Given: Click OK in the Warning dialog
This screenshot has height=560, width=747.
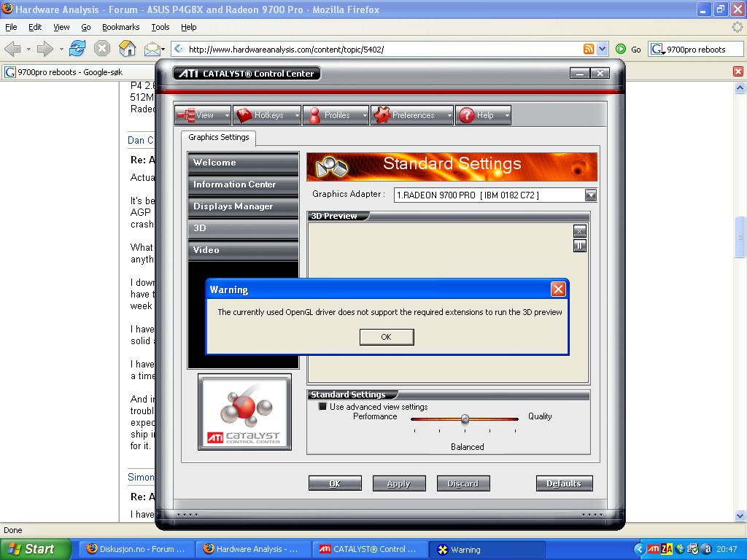Looking at the screenshot, I should point(387,337).
